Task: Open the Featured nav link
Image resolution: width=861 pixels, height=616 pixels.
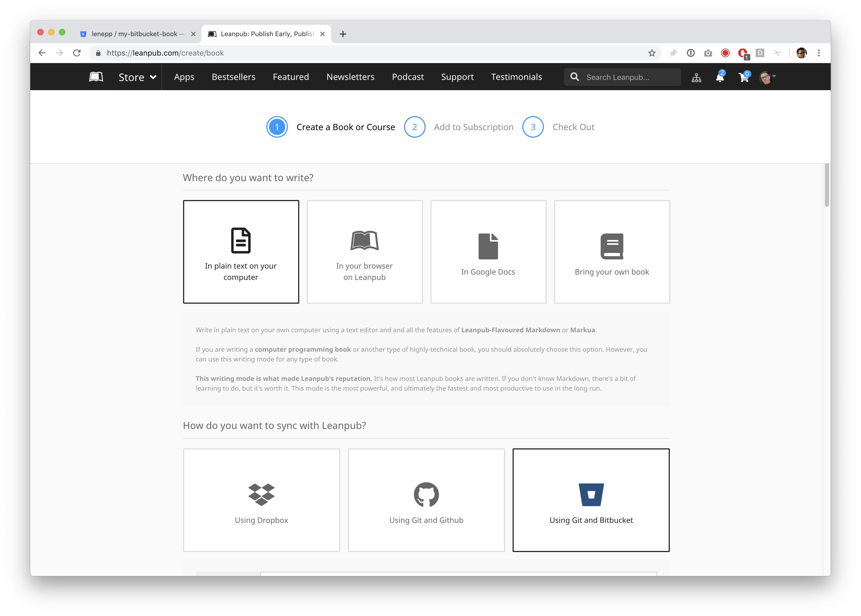Action: 291,77
